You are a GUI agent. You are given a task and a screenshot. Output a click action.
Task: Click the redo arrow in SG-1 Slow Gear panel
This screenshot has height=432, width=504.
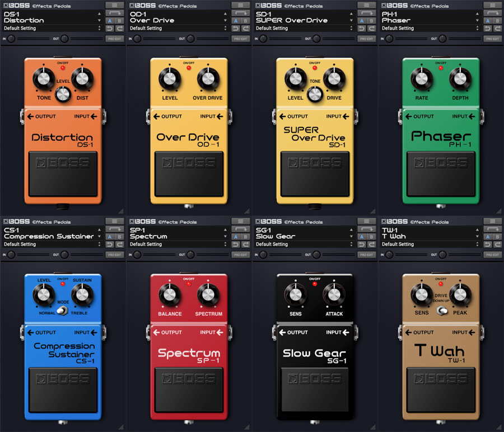pyautogui.click(x=372, y=244)
